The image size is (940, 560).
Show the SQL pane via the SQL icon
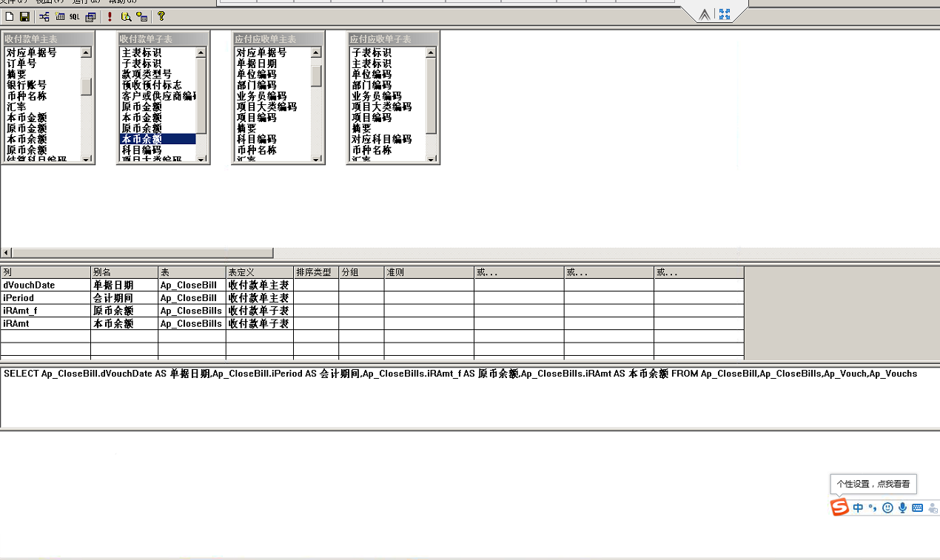click(x=75, y=16)
